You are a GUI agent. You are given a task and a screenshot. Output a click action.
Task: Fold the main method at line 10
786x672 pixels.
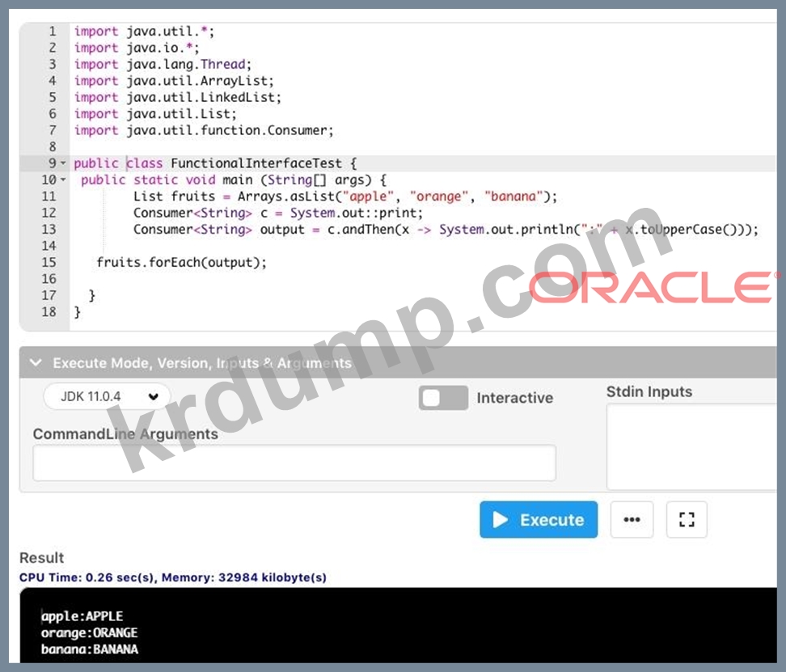tap(64, 180)
